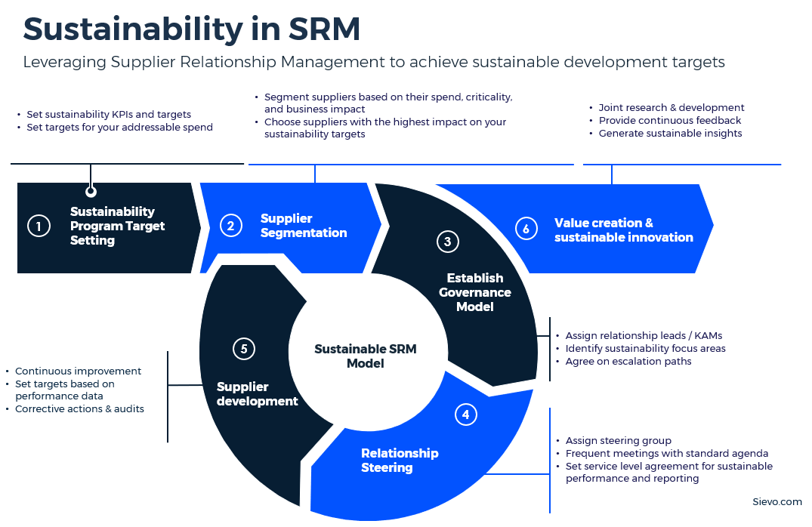Click bullet Frequent meetings with standard agenda
Image resolution: width=812 pixels, height=527 pixels.
[x=666, y=454]
